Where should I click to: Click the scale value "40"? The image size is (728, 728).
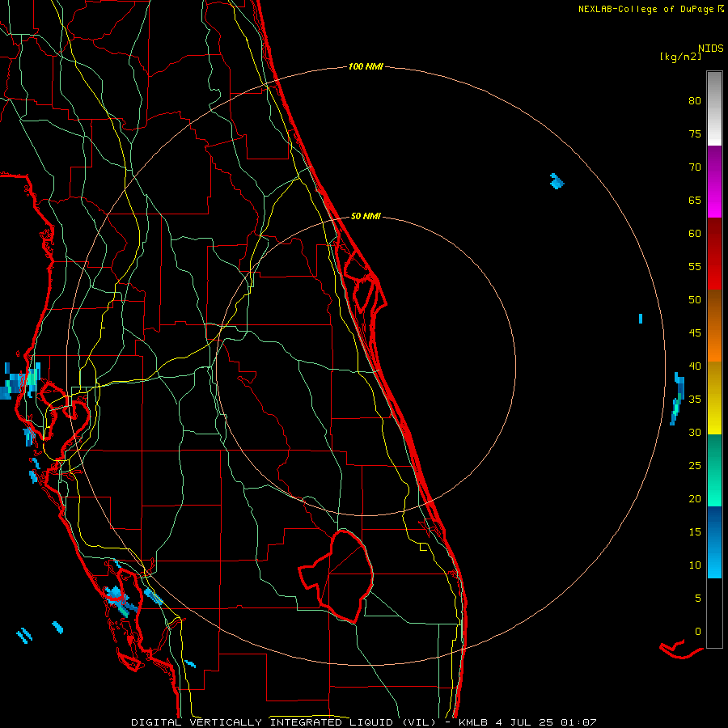tap(695, 366)
